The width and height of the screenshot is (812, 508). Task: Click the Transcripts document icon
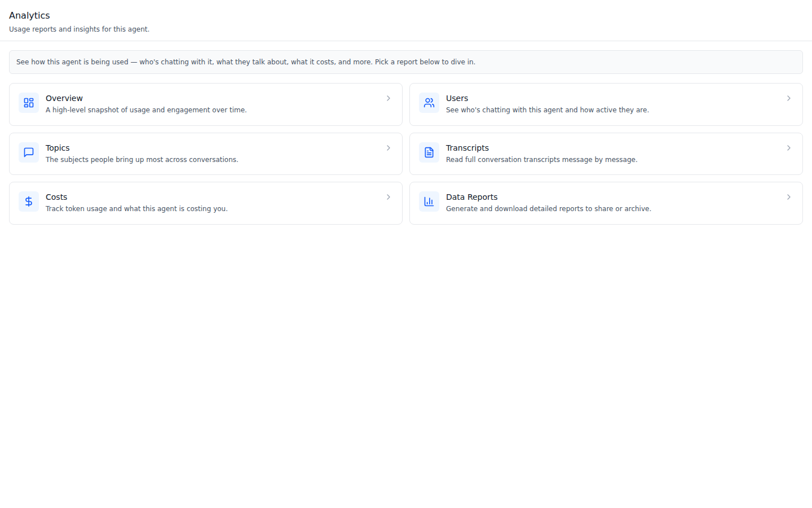(429, 152)
